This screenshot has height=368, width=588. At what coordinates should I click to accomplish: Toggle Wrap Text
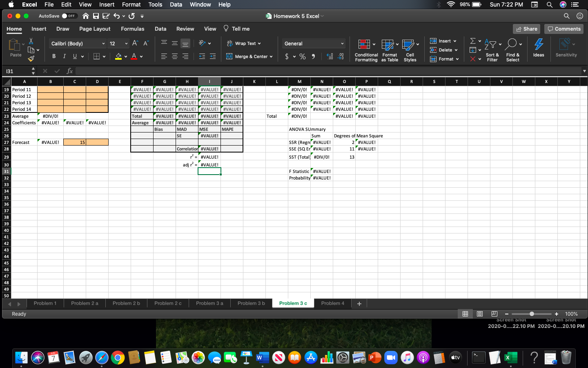pos(244,43)
